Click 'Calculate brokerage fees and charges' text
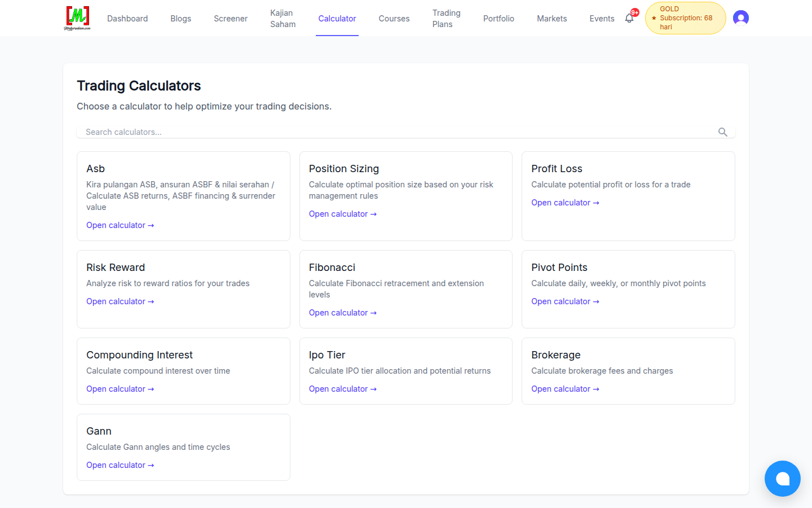Image resolution: width=812 pixels, height=508 pixels. tap(602, 371)
